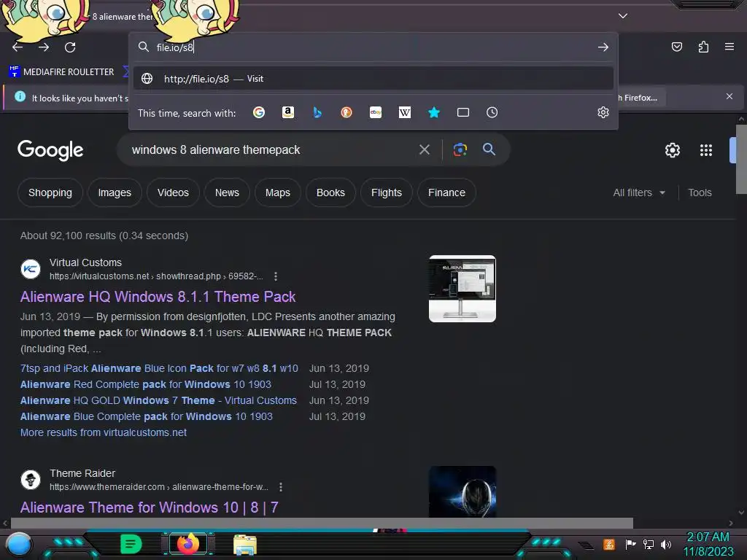Select the Flights filter

click(387, 192)
